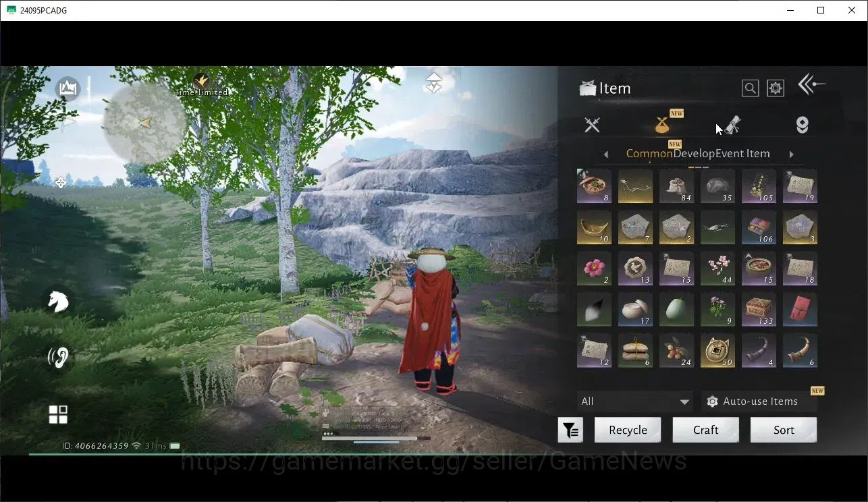Select the pouch items category icon
The image size is (868, 502).
(663, 125)
